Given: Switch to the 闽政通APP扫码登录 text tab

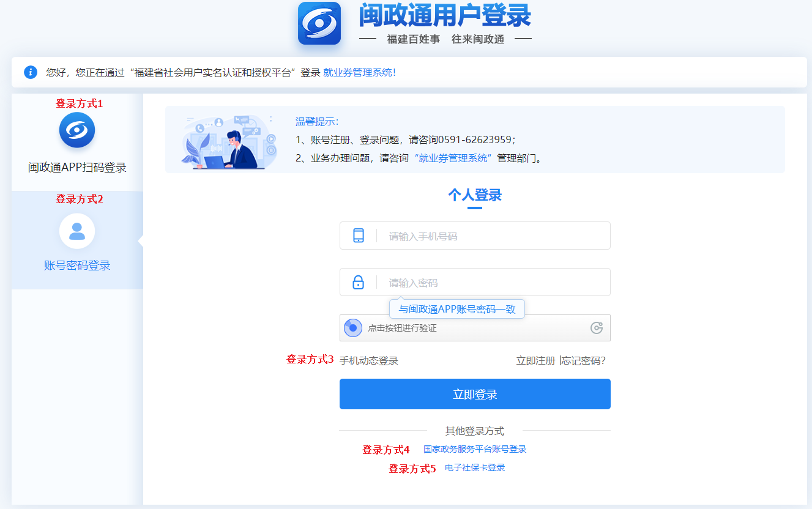Looking at the screenshot, I should point(77,168).
